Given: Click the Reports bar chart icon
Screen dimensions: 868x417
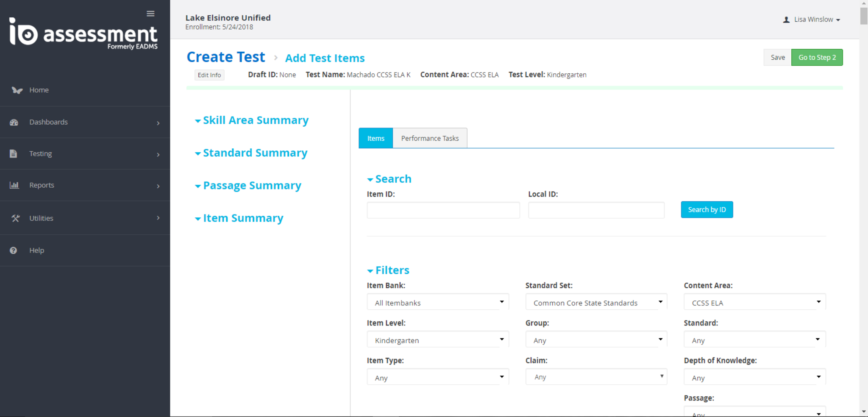Looking at the screenshot, I should (14, 185).
